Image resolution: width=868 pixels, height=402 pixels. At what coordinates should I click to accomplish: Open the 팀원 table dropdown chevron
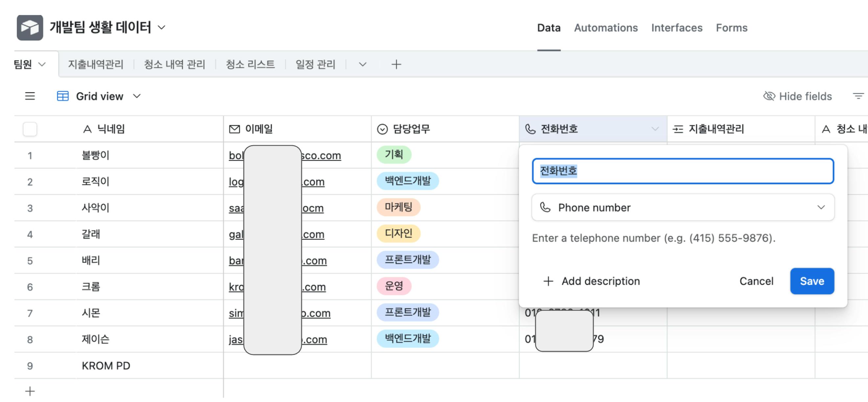pyautogui.click(x=42, y=64)
